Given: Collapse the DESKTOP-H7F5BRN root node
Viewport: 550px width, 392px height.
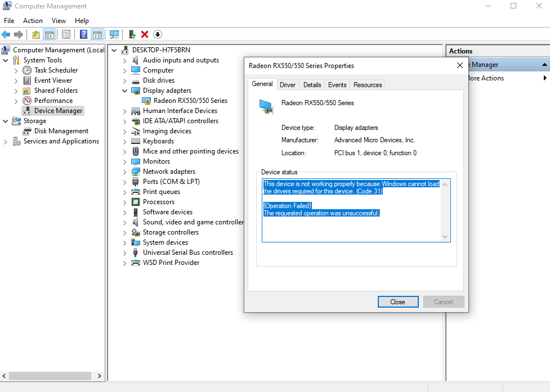Looking at the screenshot, I should point(114,50).
